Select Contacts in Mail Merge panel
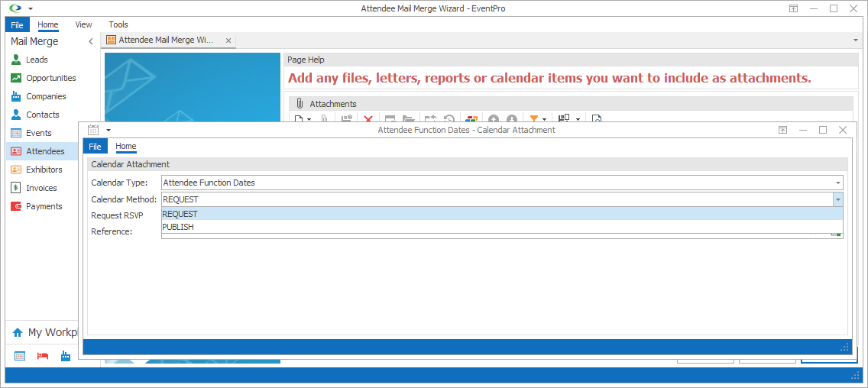Image resolution: width=868 pixels, height=388 pixels. click(x=43, y=115)
